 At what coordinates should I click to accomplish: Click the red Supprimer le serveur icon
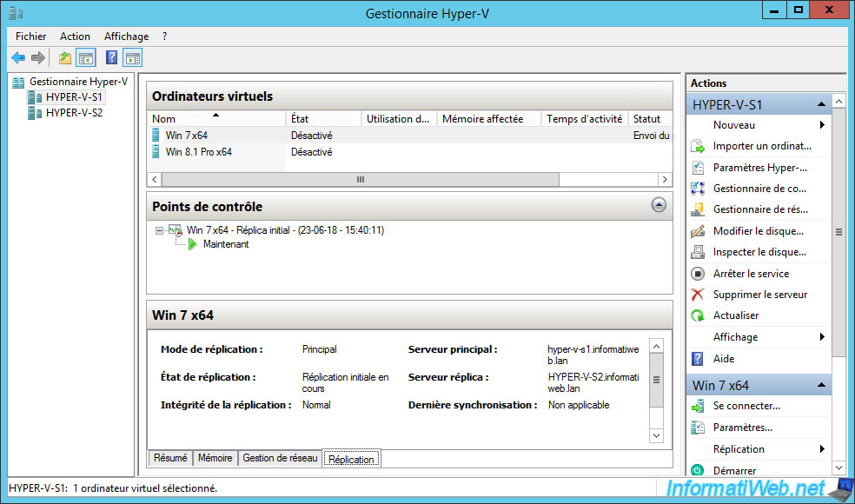tap(698, 295)
